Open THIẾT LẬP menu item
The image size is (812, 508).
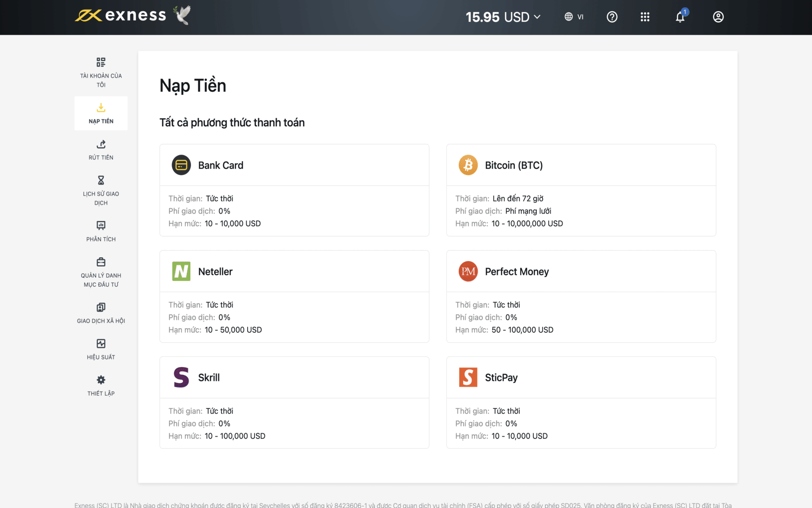[x=101, y=393]
